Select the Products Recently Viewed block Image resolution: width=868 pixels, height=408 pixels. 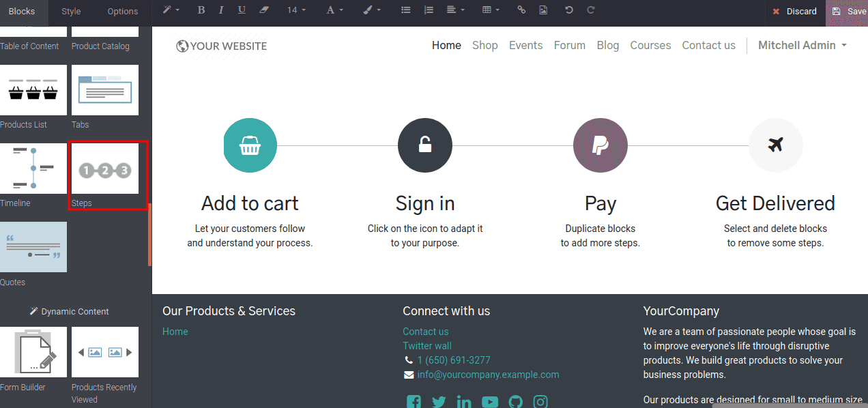point(105,352)
